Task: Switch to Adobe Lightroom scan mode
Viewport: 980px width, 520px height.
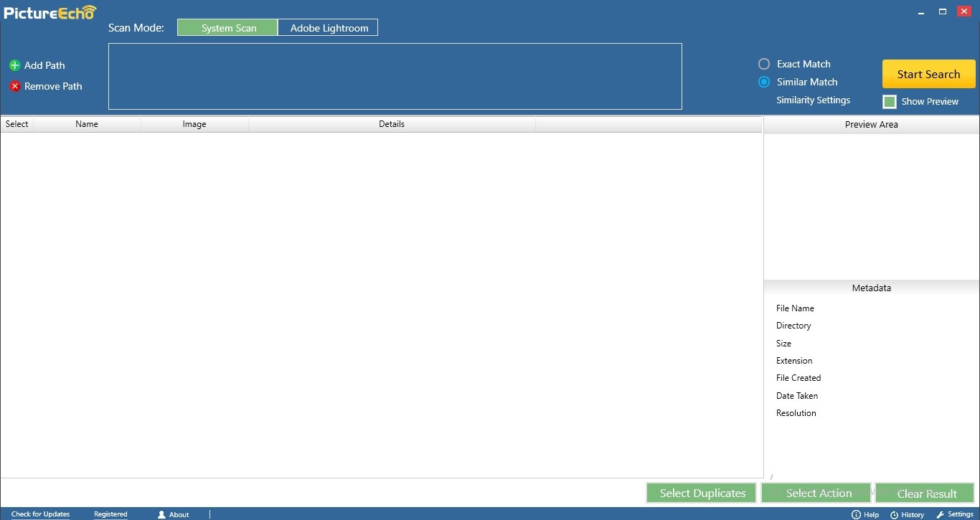Action: [x=329, y=28]
